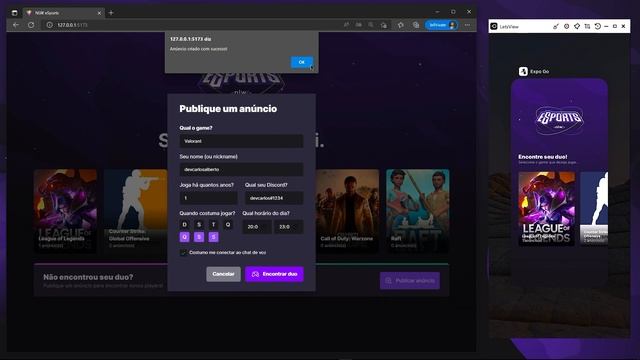Click the years played input field
The image size is (640, 360).
(x=208, y=198)
